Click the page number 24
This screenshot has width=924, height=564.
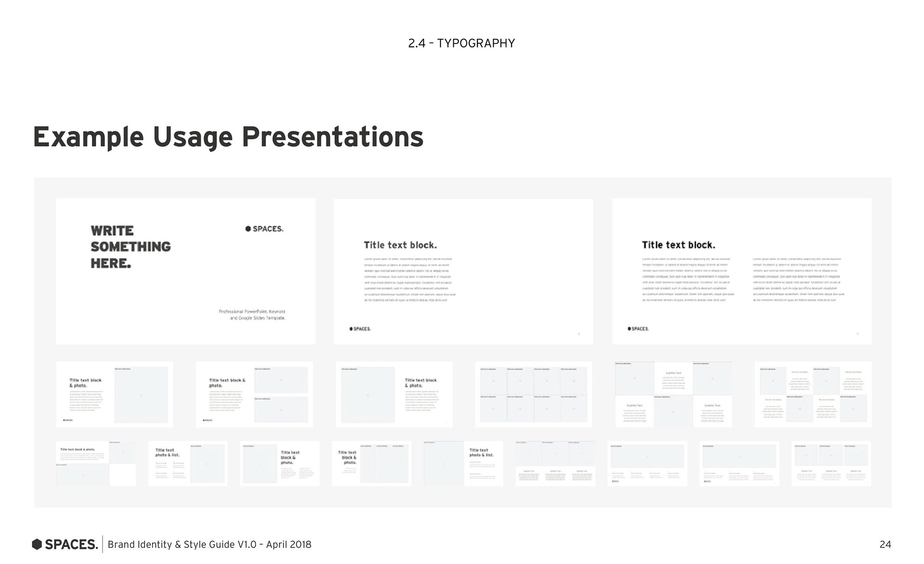click(x=885, y=544)
